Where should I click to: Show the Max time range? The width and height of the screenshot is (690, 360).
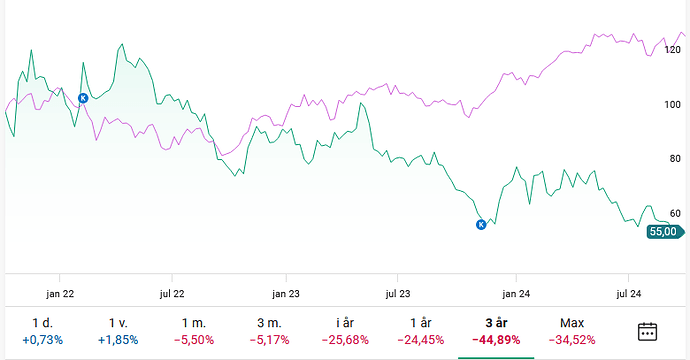tap(572, 331)
